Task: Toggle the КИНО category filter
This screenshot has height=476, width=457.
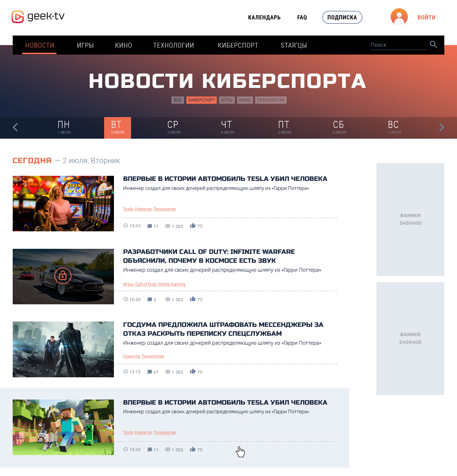Action: [x=245, y=100]
